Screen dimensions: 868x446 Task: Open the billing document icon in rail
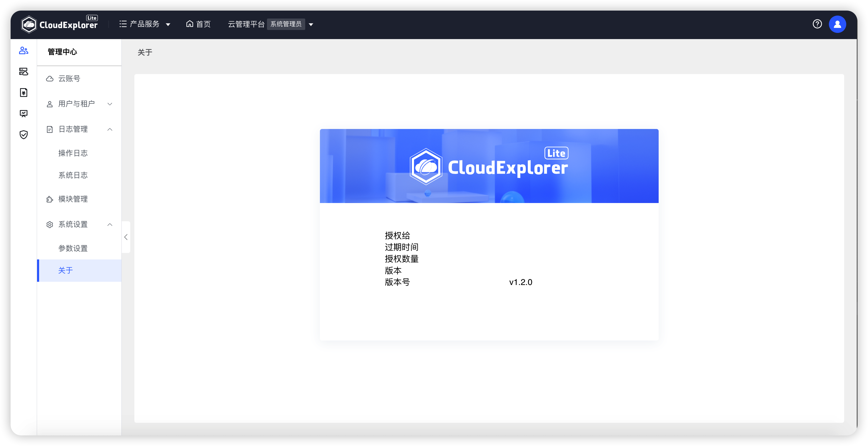24,93
